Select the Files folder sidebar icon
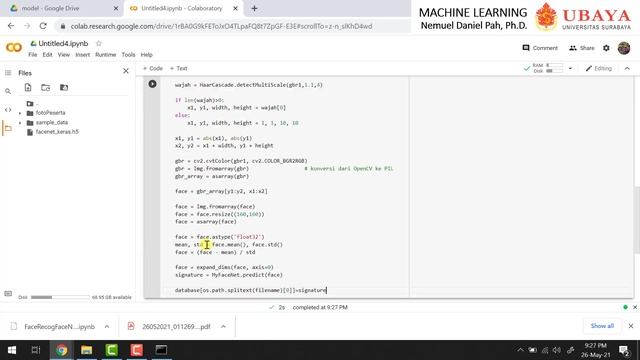 coord(8,128)
